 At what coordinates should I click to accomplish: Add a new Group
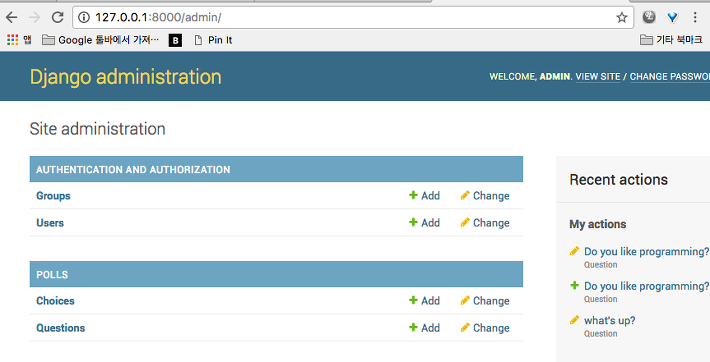[x=424, y=196]
